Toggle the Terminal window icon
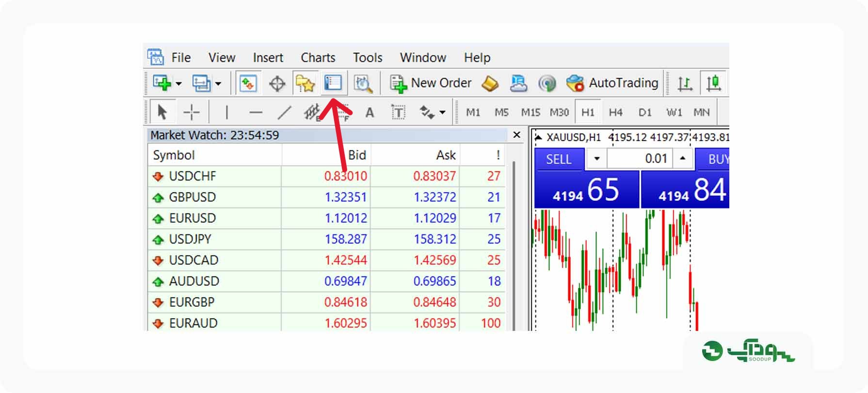Screen dimensions: 868x393 pos(333,83)
